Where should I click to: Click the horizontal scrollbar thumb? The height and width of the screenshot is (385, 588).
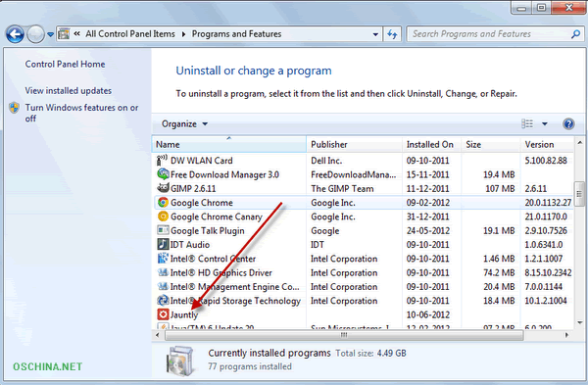tap(344, 335)
